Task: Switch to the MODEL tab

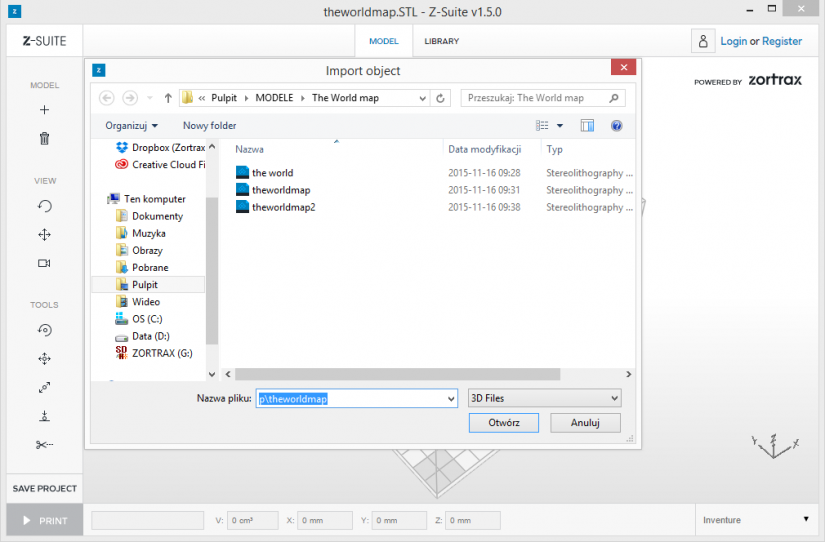Action: pos(384,41)
